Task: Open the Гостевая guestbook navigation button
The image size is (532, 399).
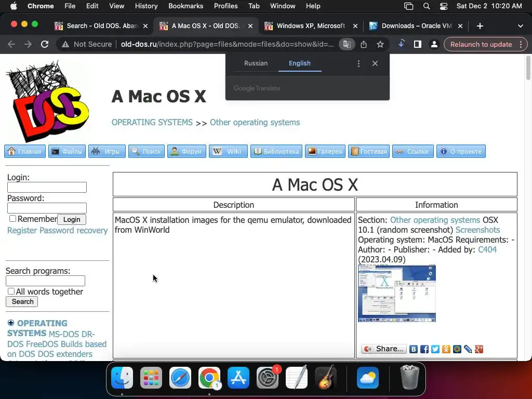Action: (x=369, y=151)
